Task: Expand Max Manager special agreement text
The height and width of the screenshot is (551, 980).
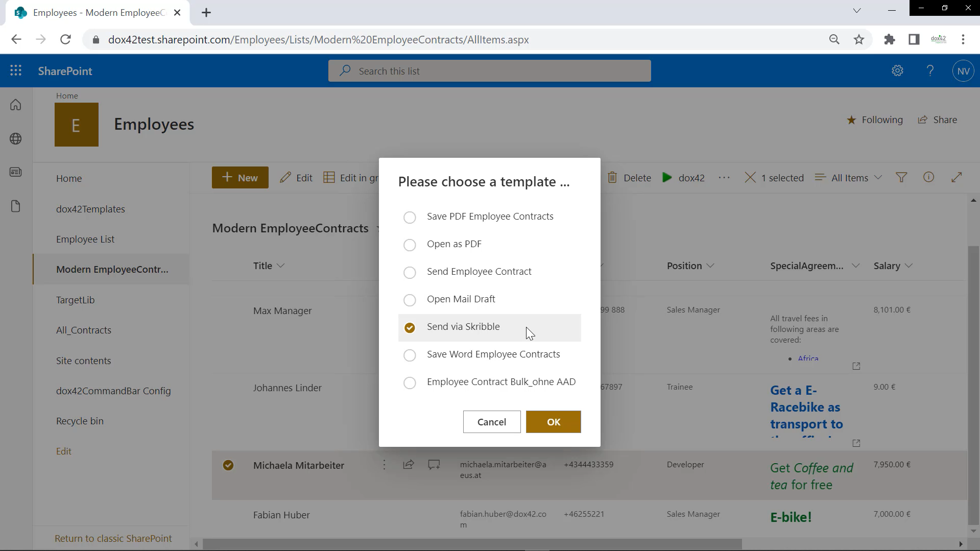Action: tap(856, 366)
